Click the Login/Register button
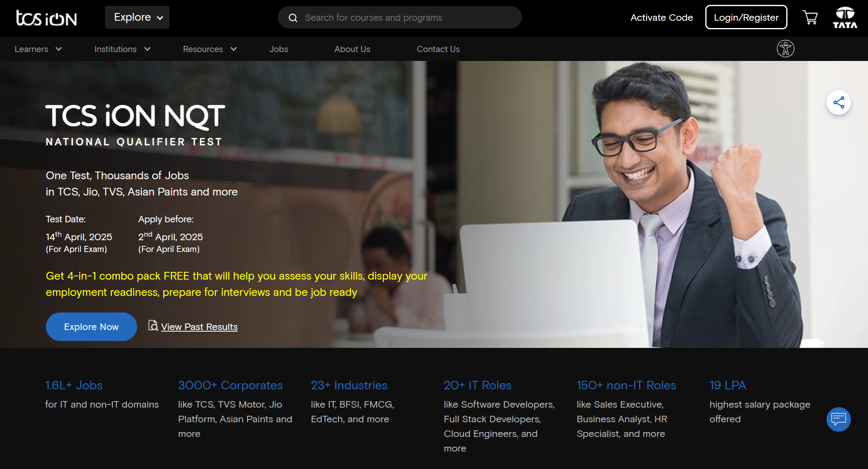Viewport: 868px width, 469px height. [x=746, y=17]
